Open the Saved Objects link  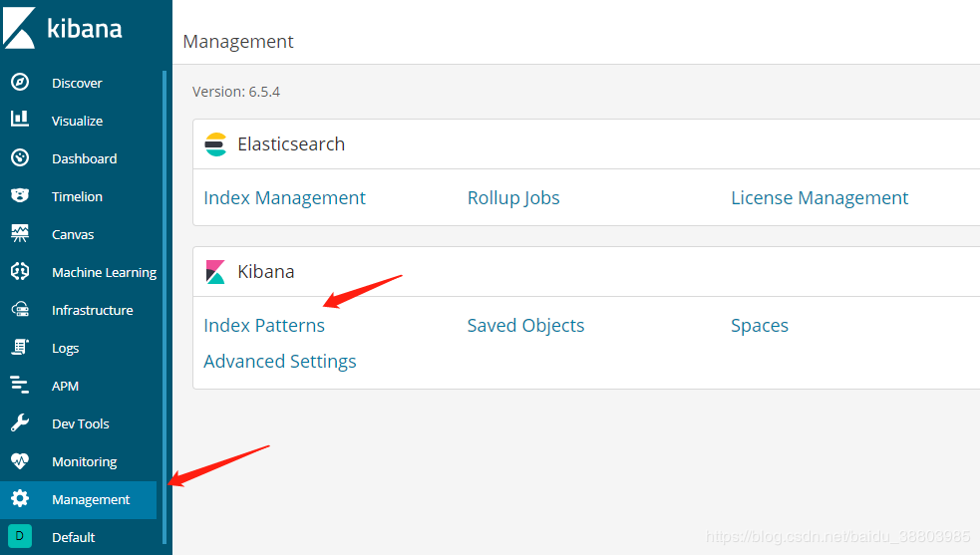coord(525,326)
